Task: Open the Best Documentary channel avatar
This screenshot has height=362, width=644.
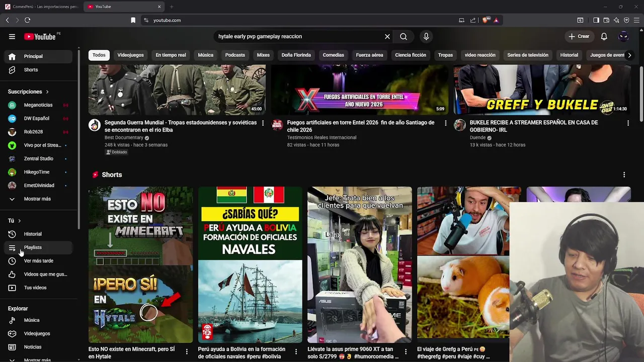Action: (95, 125)
